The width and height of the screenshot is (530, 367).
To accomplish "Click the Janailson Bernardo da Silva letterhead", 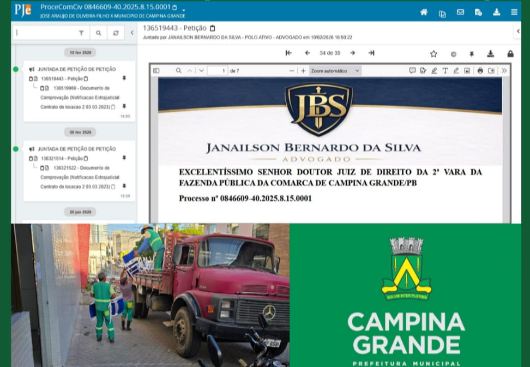I will point(313,148).
